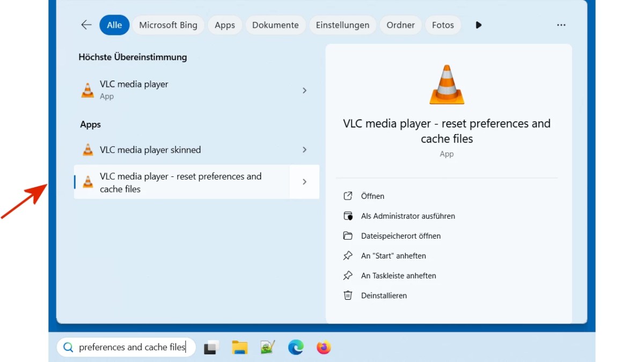The width and height of the screenshot is (644, 362).
Task: Expand VLC media player result chevron
Action: pos(304,91)
